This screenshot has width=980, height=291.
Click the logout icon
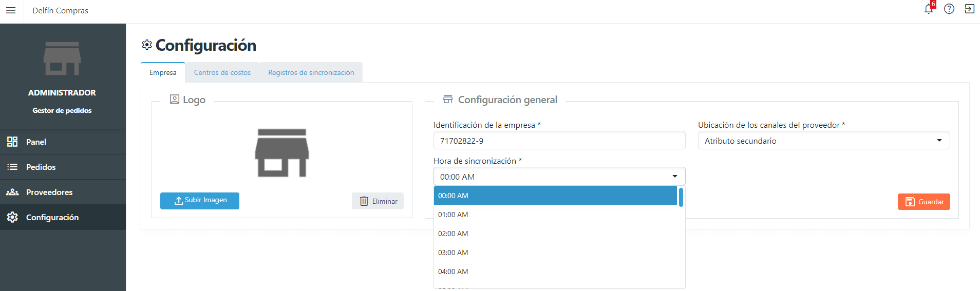click(x=969, y=9)
